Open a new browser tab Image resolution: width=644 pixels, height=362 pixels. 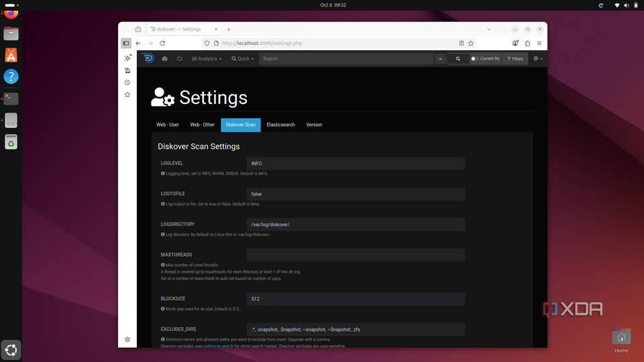point(229,29)
